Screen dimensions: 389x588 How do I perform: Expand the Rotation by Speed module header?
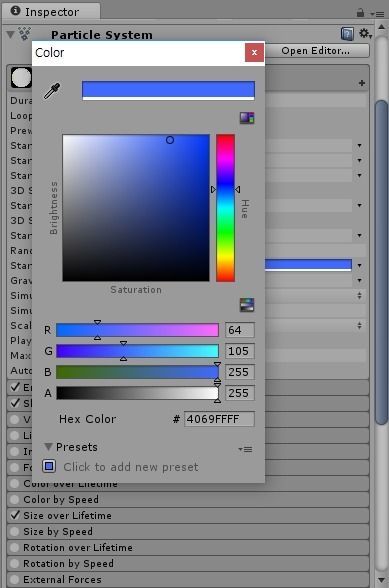[x=188, y=564]
